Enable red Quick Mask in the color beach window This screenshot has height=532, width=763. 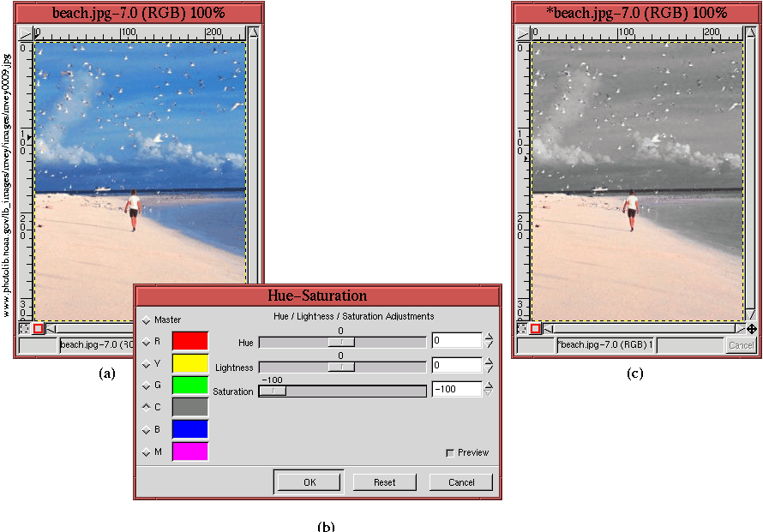pos(38,328)
